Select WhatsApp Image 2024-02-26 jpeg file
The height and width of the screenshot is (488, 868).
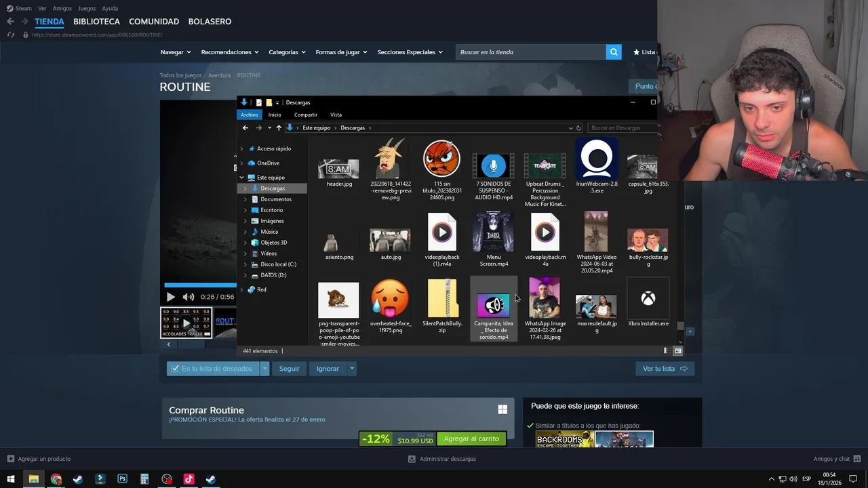[545, 310]
